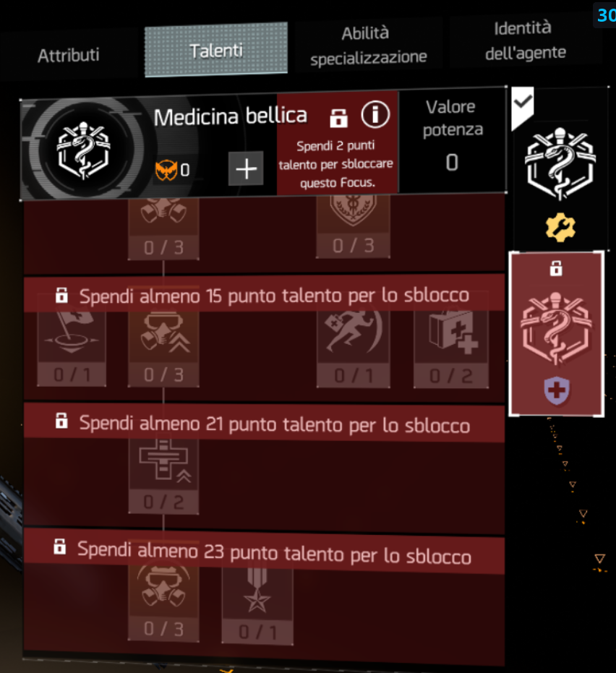This screenshot has width=616, height=673.
Task: Click the Medicina bellica snake emblem
Action: [84, 150]
